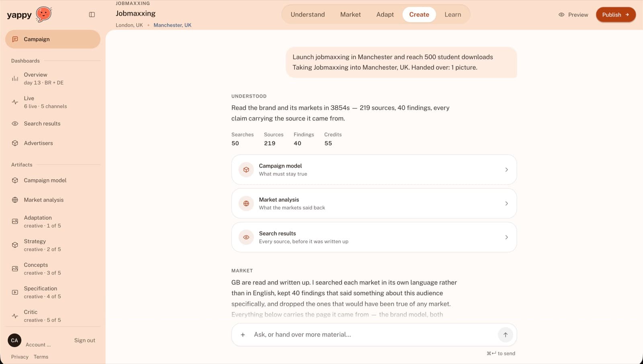This screenshot has width=643, height=364.
Task: Open the Terms link
Action: click(41, 357)
